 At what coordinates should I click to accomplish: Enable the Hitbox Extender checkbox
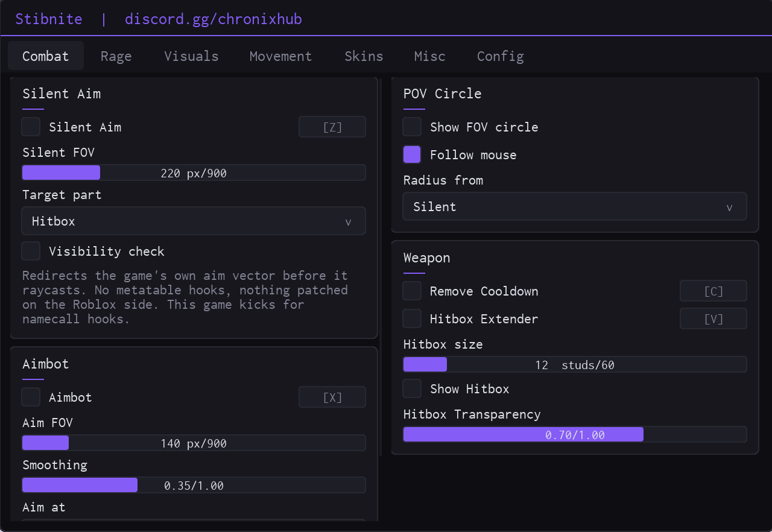tap(412, 318)
